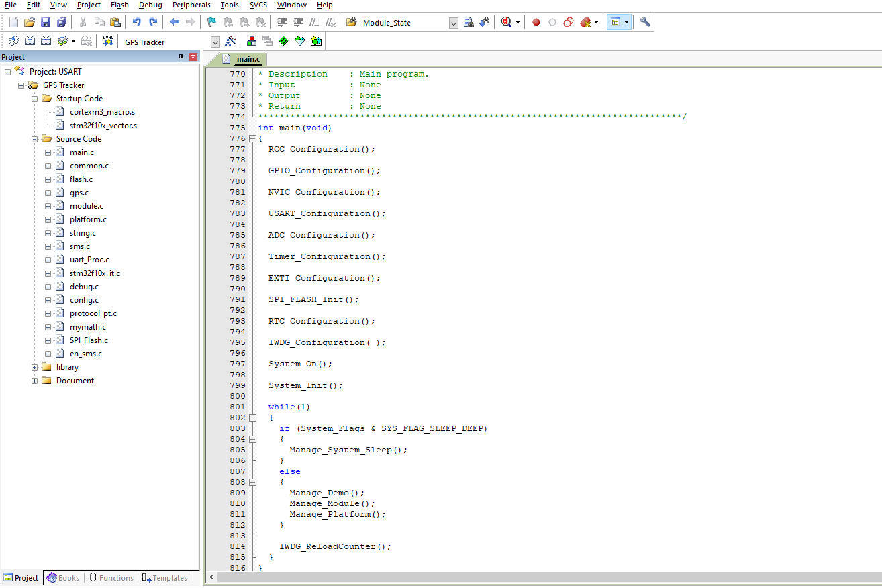Select stm32f10x_vector.s in the project tree
The image size is (882, 588).
(x=103, y=126)
